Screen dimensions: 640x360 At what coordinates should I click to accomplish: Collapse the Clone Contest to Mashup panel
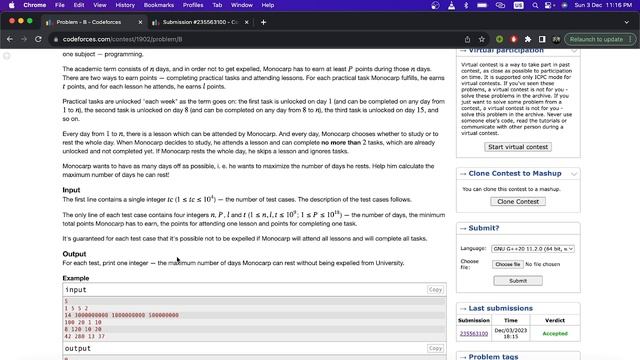point(574,174)
